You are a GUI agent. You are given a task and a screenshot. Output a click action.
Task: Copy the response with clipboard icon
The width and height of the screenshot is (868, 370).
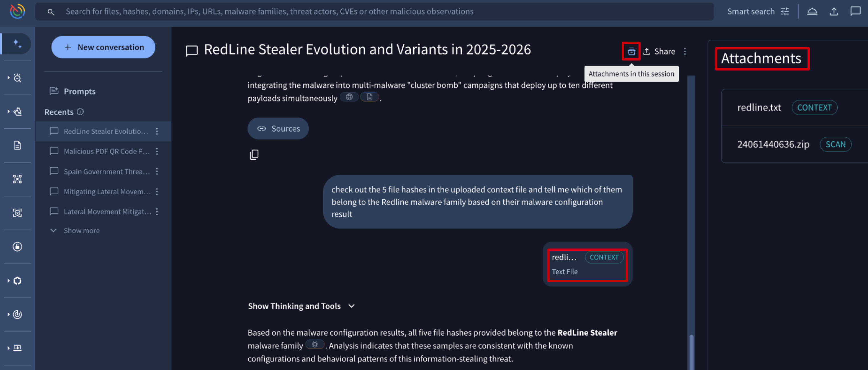pos(254,155)
